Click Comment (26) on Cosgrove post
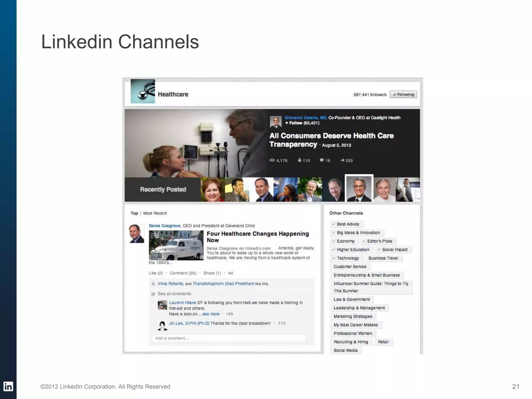This screenshot has height=399, width=532. tap(183, 273)
